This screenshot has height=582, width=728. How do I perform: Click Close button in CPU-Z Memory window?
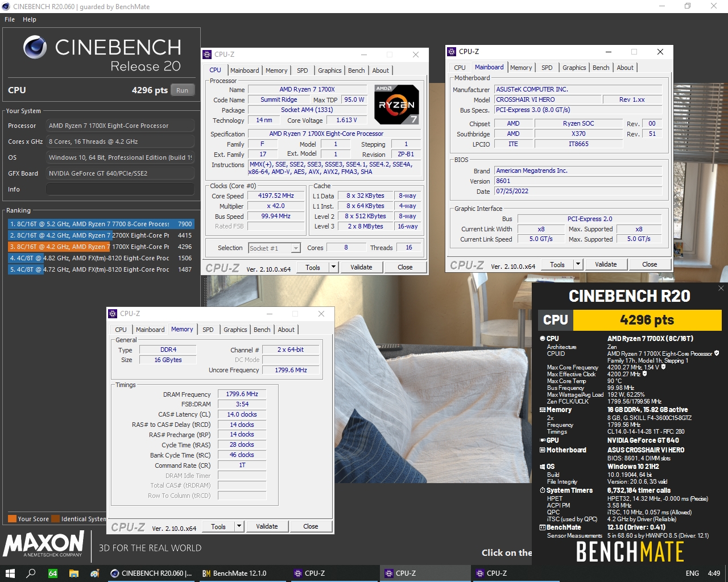tap(311, 526)
